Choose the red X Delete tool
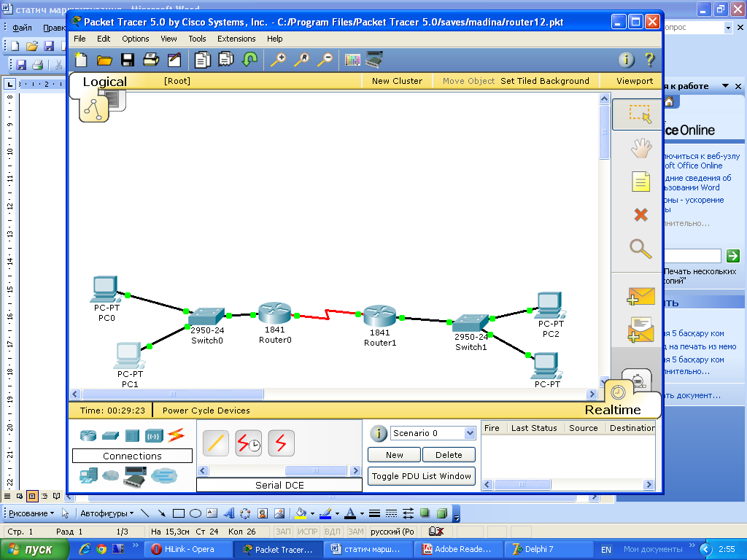Image resolution: width=747 pixels, height=560 pixels. [640, 215]
